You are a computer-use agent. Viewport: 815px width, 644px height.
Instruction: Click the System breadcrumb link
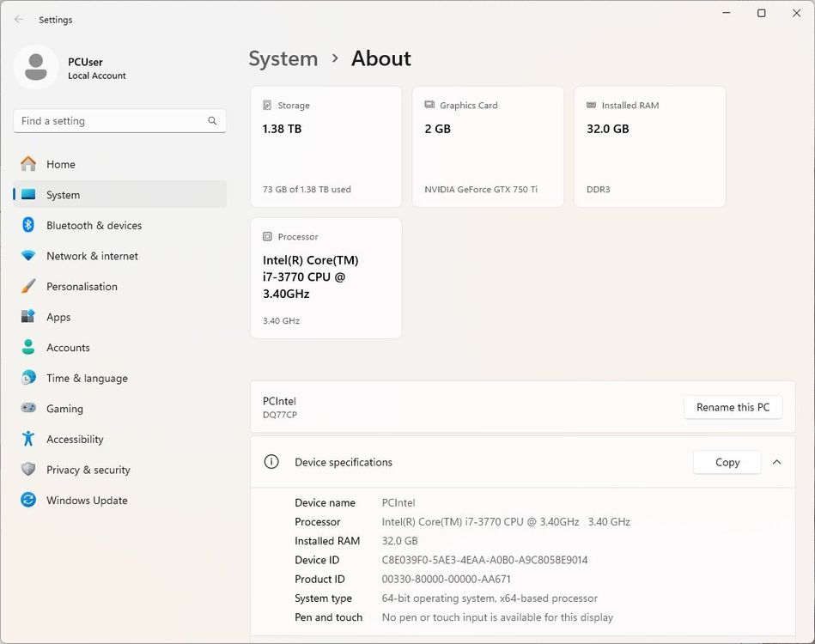click(x=283, y=58)
